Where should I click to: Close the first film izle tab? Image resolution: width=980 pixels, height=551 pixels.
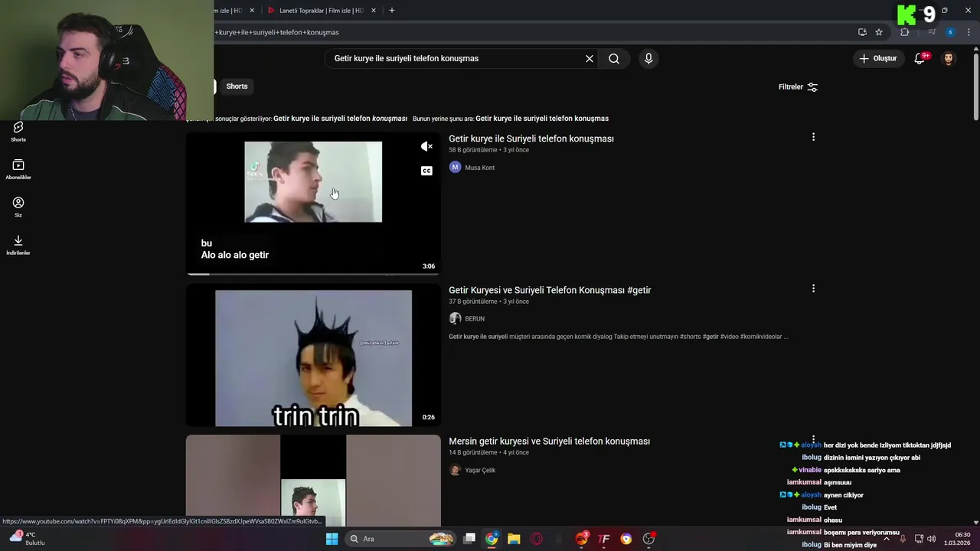pyautogui.click(x=252, y=11)
